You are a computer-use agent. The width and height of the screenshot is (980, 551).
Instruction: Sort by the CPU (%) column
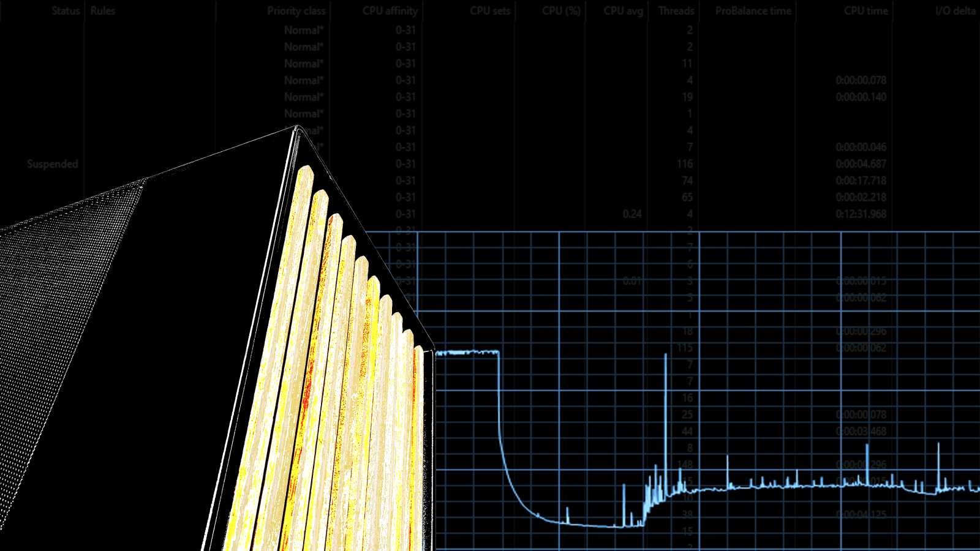[x=561, y=11]
